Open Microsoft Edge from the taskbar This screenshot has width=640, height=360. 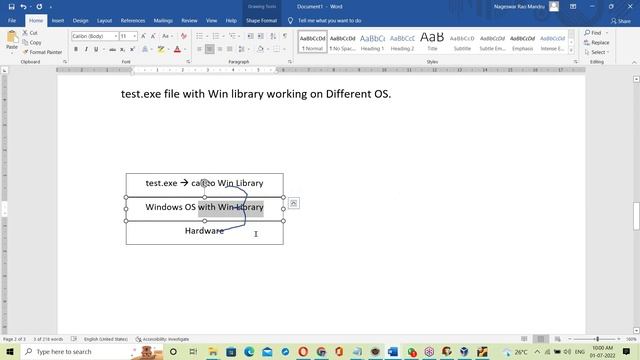249,352
